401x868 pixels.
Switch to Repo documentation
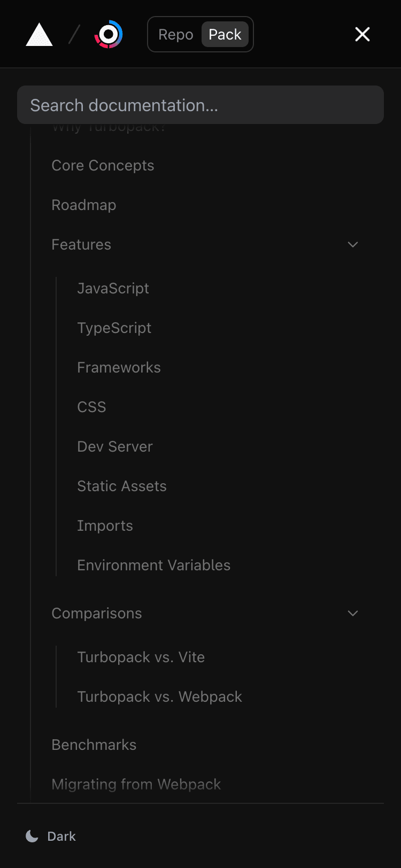click(176, 34)
